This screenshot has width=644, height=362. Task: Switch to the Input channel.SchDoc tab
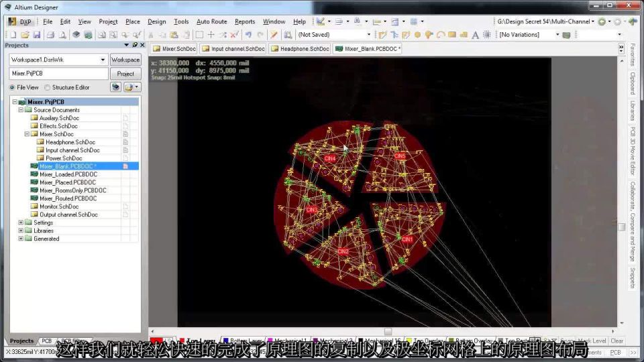coord(233,49)
